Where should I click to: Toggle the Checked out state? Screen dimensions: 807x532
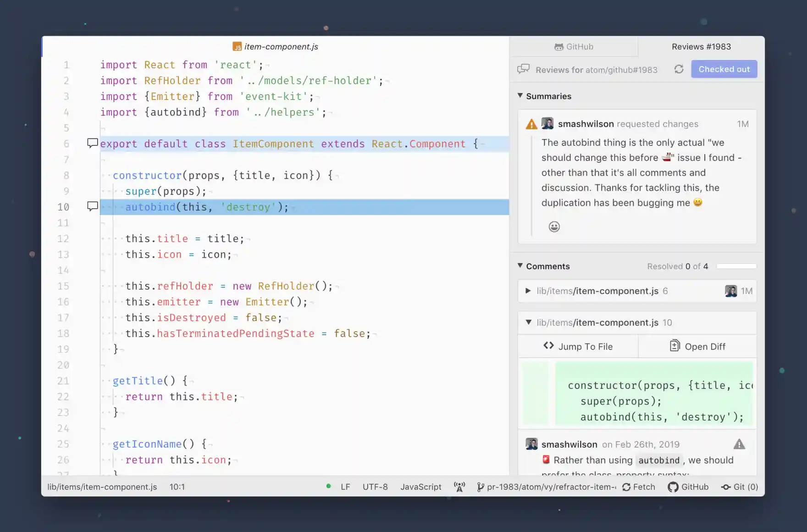point(724,69)
